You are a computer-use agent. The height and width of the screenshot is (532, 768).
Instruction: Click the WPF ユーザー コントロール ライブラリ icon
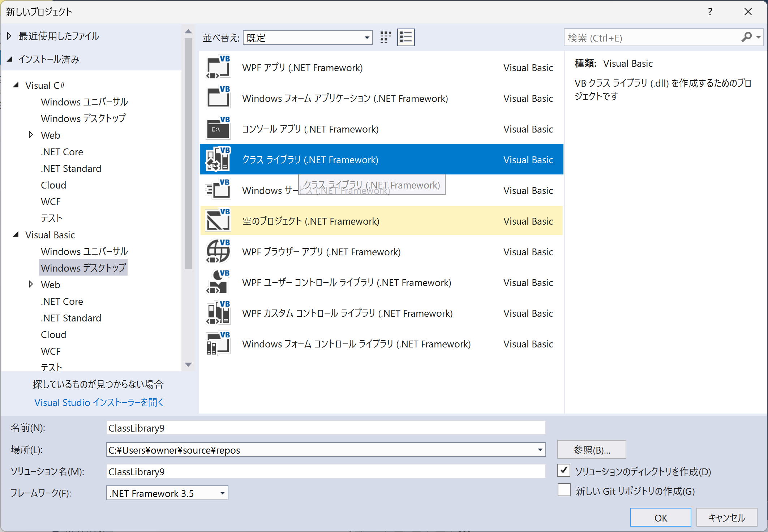pyautogui.click(x=218, y=282)
